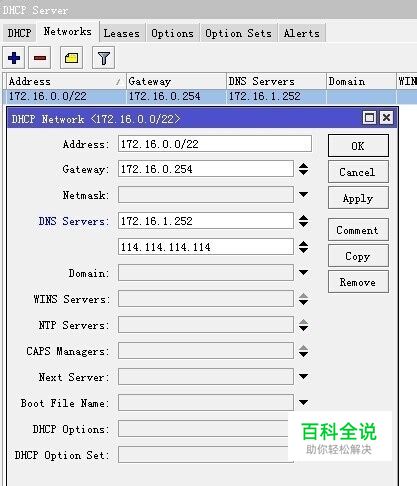Click the Next Server input field
Image resolution: width=417 pixels, height=486 pixels.
[206, 377]
